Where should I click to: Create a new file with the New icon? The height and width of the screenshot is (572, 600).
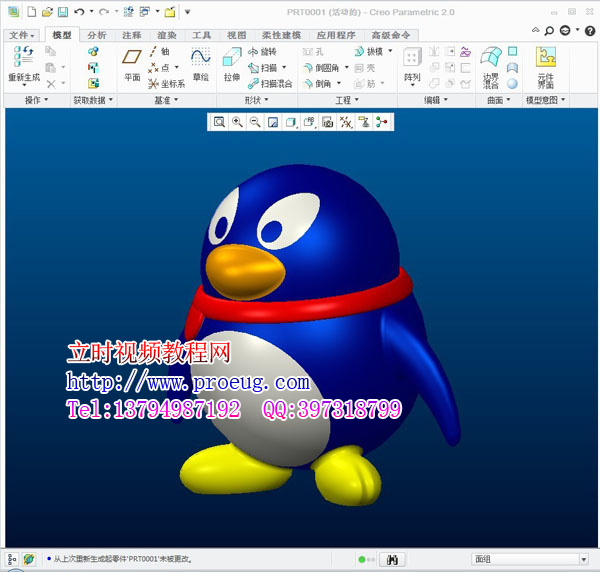(32, 12)
